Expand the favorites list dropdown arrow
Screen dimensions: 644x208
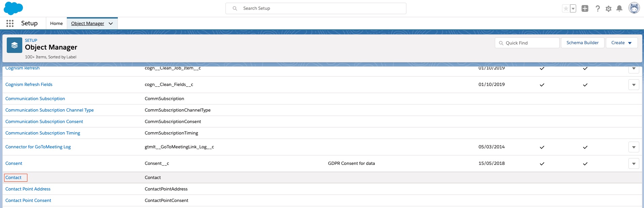[x=573, y=8]
